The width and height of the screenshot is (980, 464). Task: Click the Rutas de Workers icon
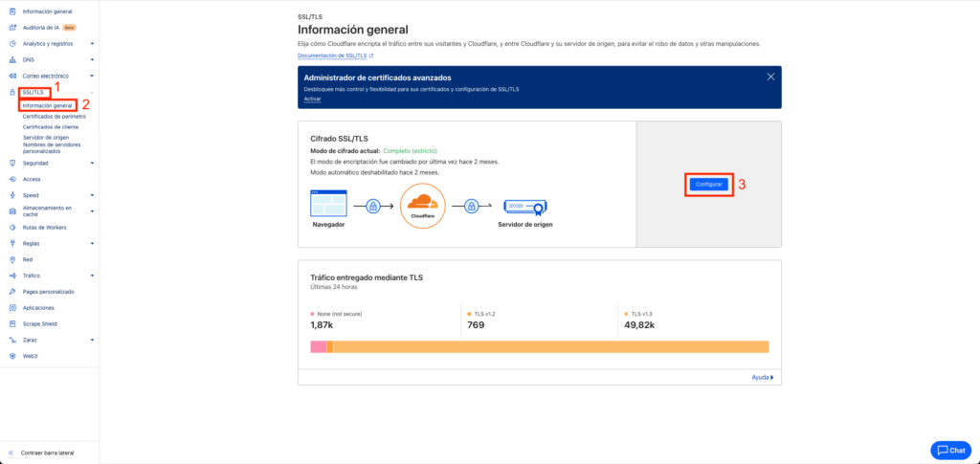(x=12, y=228)
